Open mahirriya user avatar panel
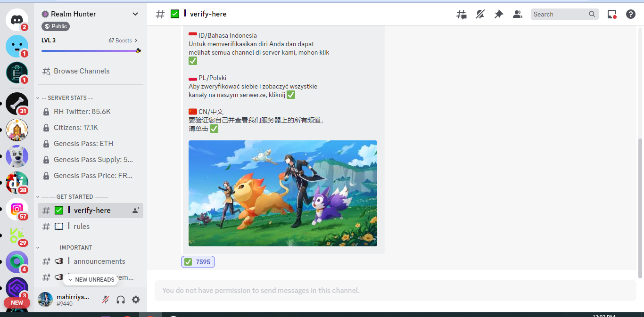 click(x=45, y=300)
